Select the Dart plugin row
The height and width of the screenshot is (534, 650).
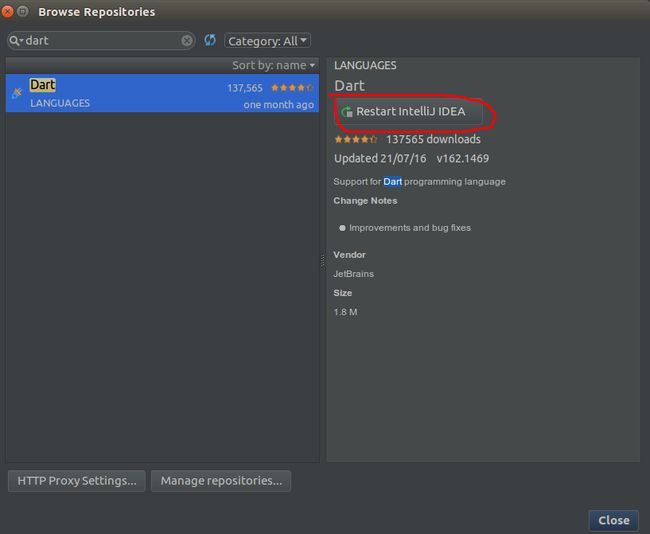click(x=162, y=93)
